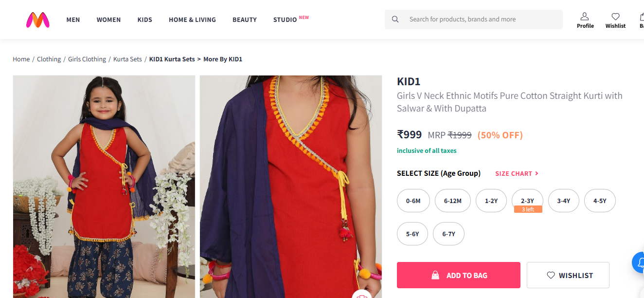644x298 pixels.
Task: Go to Girls Clothing breadcrumb
Action: click(87, 59)
